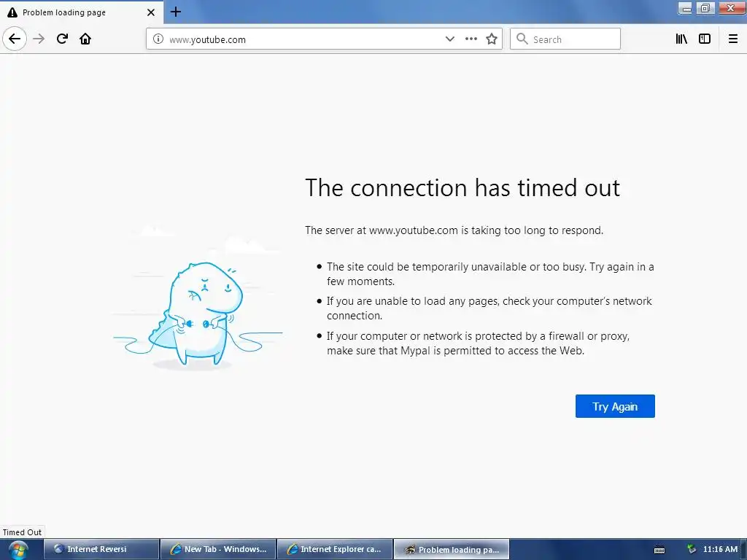
Task: Switch to Internet Explorer ca... taskbar item
Action: [335, 549]
